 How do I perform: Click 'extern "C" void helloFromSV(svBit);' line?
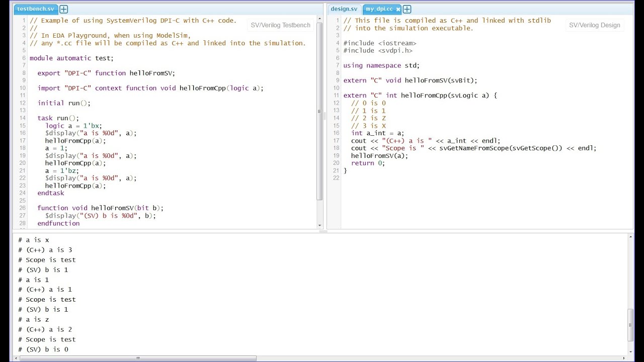pos(410,80)
